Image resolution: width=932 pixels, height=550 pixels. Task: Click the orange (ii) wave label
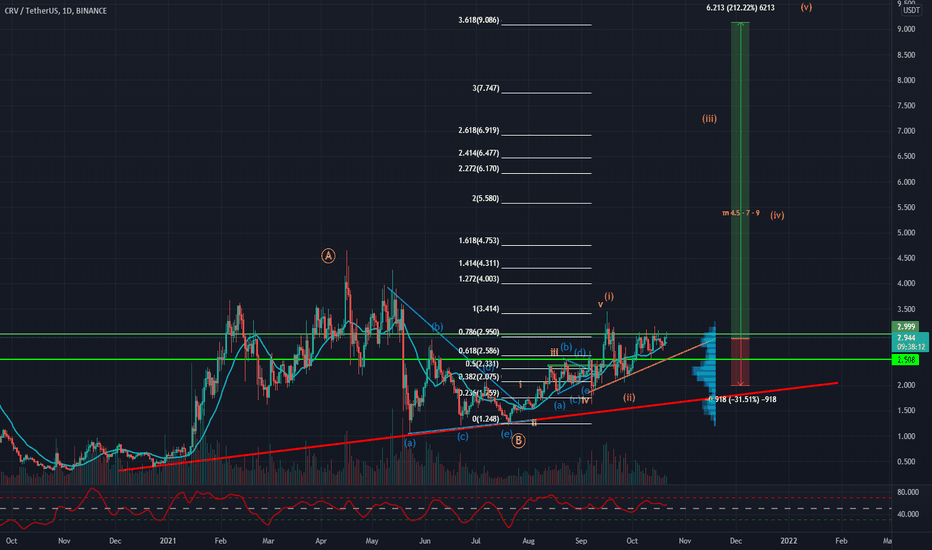pyautogui.click(x=629, y=397)
